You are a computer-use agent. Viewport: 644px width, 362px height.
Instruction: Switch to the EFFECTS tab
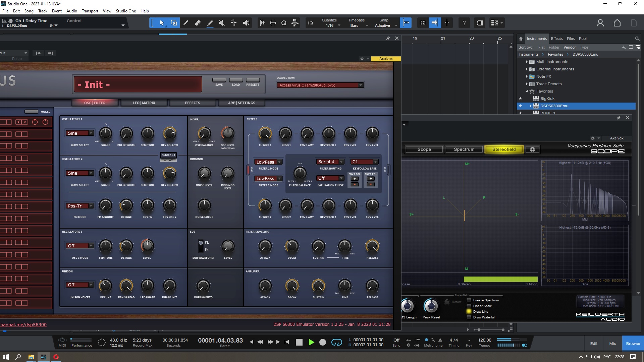point(193,103)
